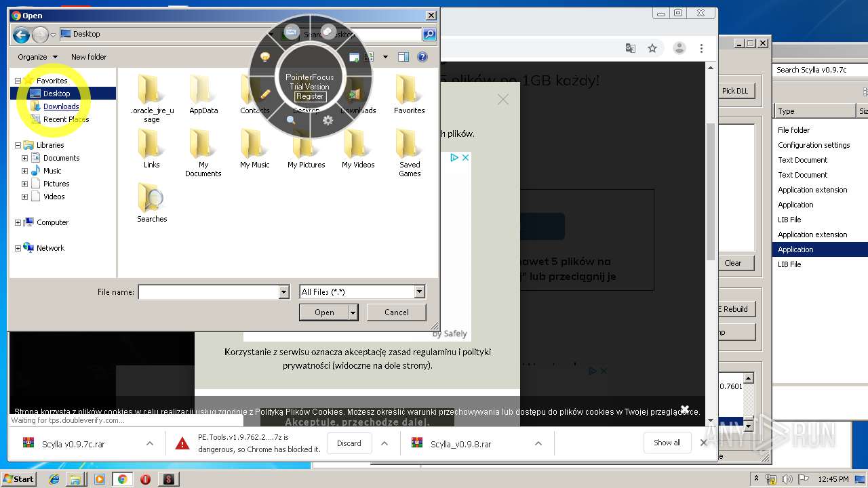The height and width of the screenshot is (488, 868).
Task: Click Discard for blocked PE.Tools download
Action: (x=349, y=443)
